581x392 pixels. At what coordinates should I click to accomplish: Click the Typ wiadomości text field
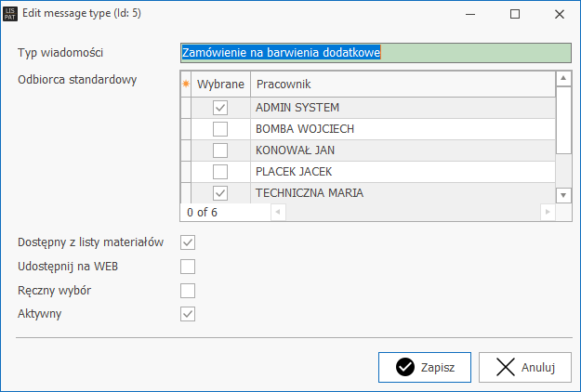(x=375, y=53)
